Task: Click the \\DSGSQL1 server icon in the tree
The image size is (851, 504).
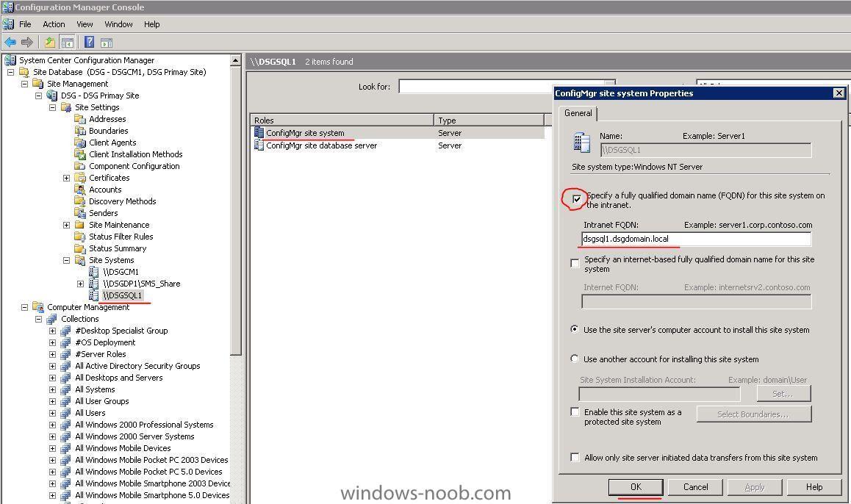Action: [x=94, y=295]
